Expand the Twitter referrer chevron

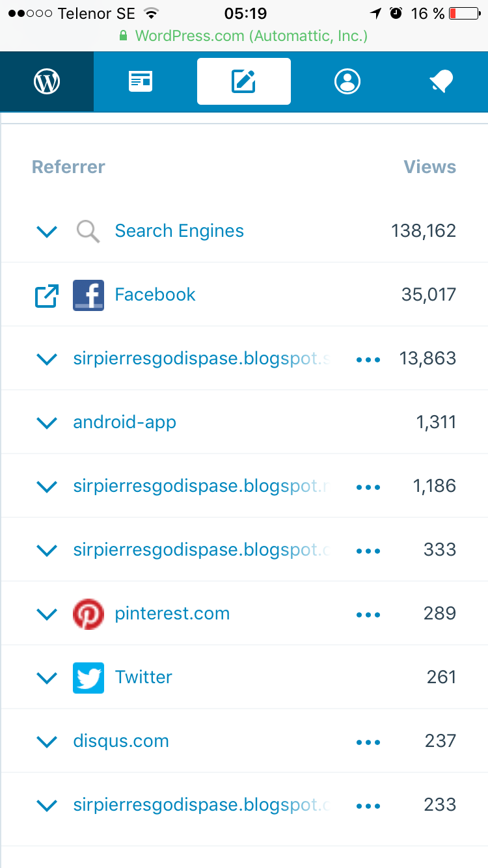click(47, 678)
